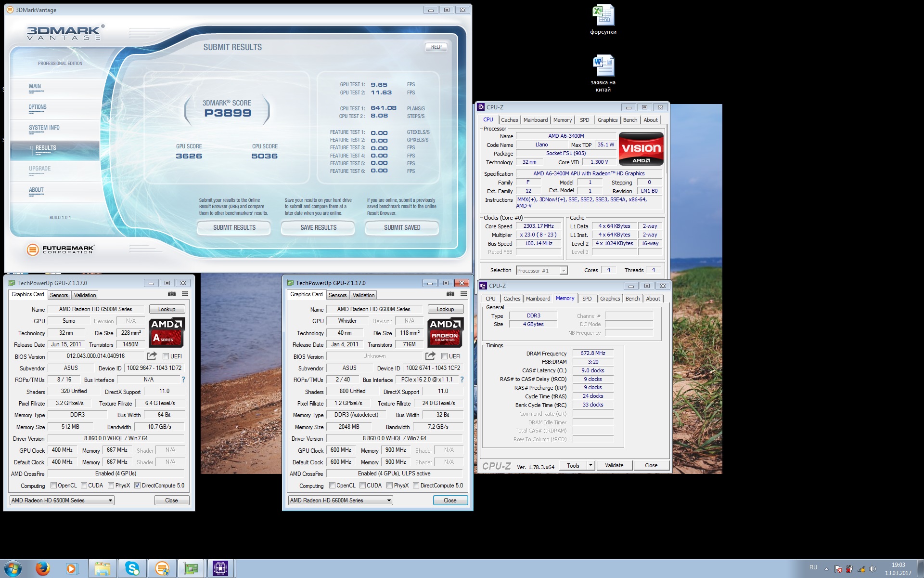The height and width of the screenshot is (578, 924).
Task: Click the P3899 3DMark score value
Action: (228, 113)
